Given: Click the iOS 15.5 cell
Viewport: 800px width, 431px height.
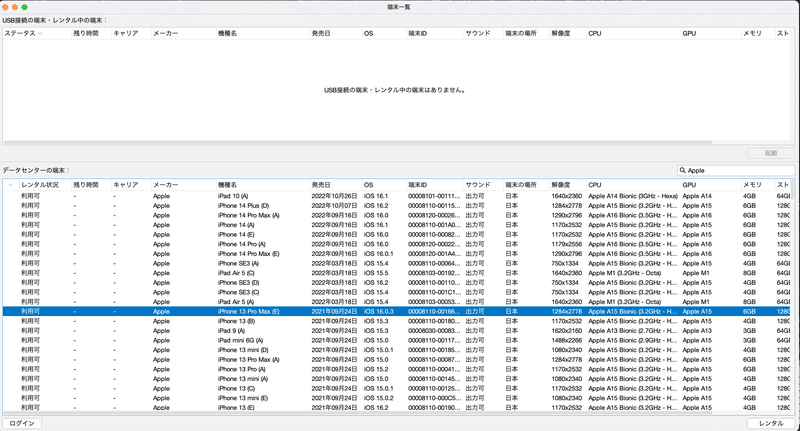Looking at the screenshot, I should pos(376,273).
